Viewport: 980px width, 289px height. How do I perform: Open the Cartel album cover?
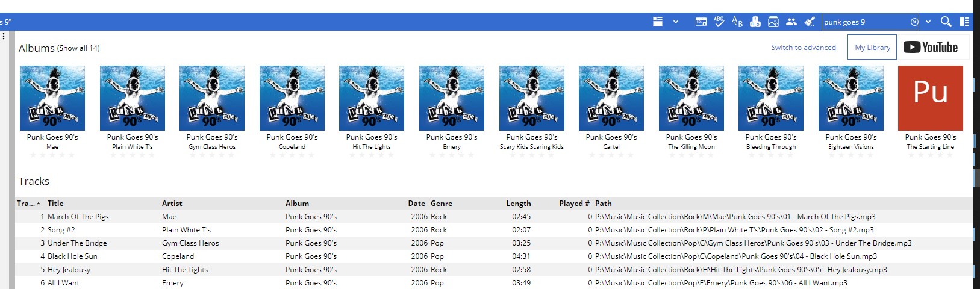611,98
